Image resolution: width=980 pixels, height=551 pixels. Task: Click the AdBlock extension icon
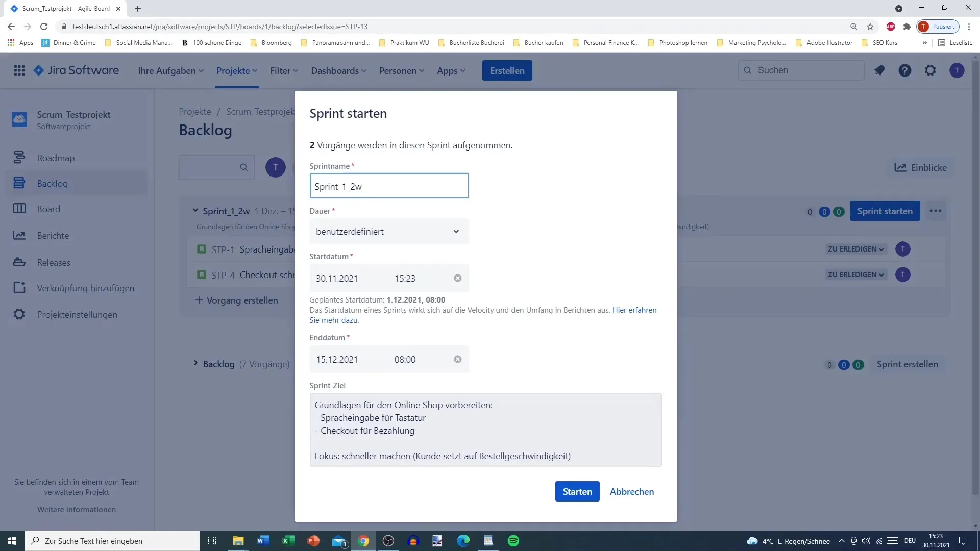(x=891, y=27)
